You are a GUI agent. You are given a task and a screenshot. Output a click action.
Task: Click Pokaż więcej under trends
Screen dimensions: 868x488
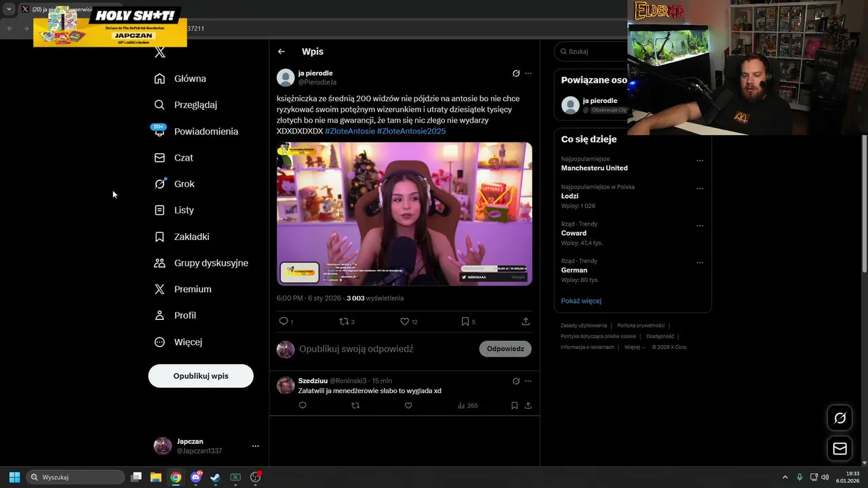pos(581,301)
